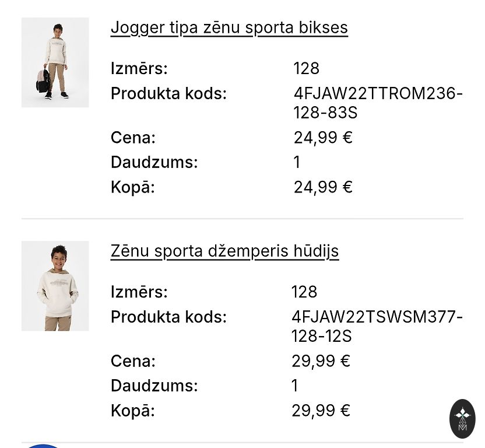The width and height of the screenshot is (485, 448).
Task: Click the hoodie size value 128
Action: [x=304, y=292]
